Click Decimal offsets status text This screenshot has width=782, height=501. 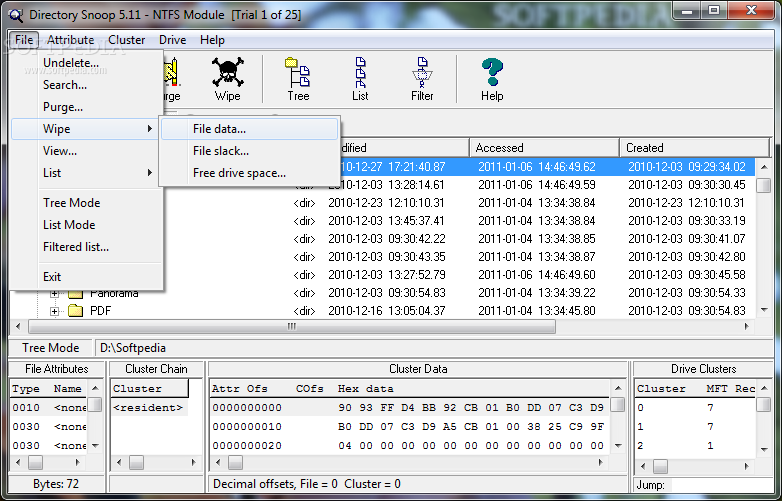click(x=307, y=484)
